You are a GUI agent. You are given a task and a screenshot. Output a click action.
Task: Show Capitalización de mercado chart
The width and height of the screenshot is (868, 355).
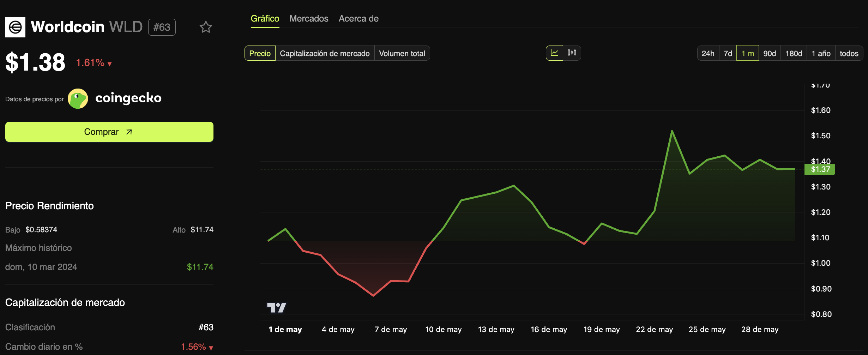point(325,53)
